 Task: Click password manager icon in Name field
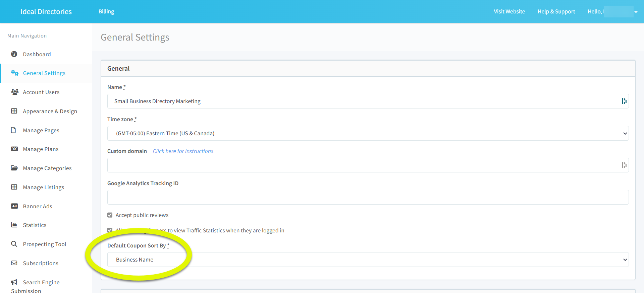click(x=624, y=101)
